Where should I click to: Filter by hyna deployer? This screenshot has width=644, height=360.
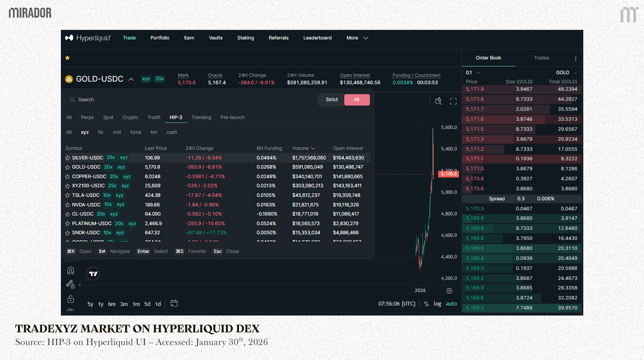point(136,132)
